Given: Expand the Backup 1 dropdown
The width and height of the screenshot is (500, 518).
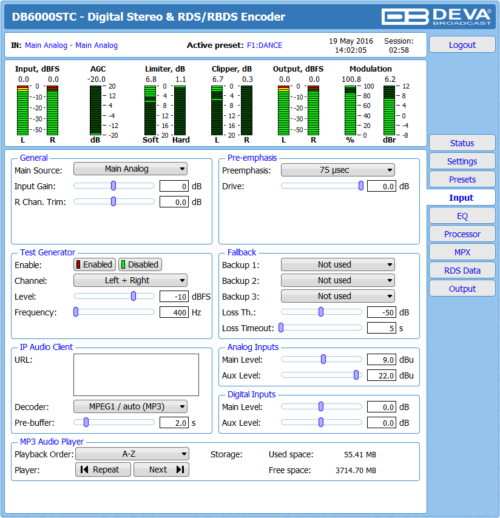Looking at the screenshot, I should (338, 264).
